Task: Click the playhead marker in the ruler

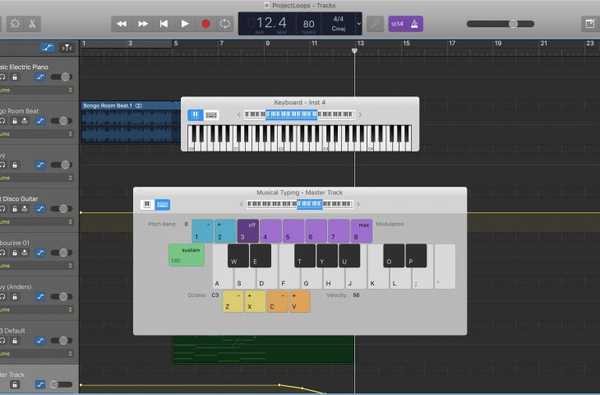Action: 354,51
